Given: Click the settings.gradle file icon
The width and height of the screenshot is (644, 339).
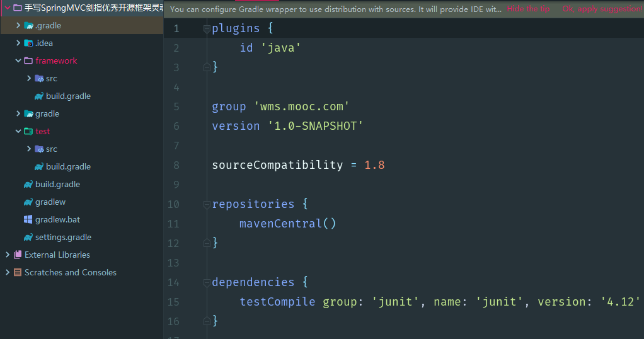Looking at the screenshot, I should click(x=28, y=238).
